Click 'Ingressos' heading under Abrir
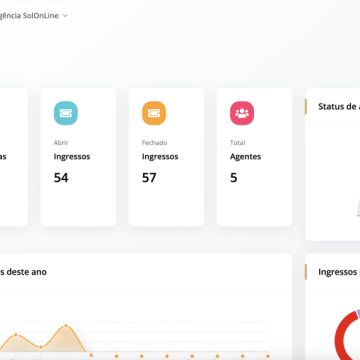Viewport: 360px width, 360px height. point(72,157)
